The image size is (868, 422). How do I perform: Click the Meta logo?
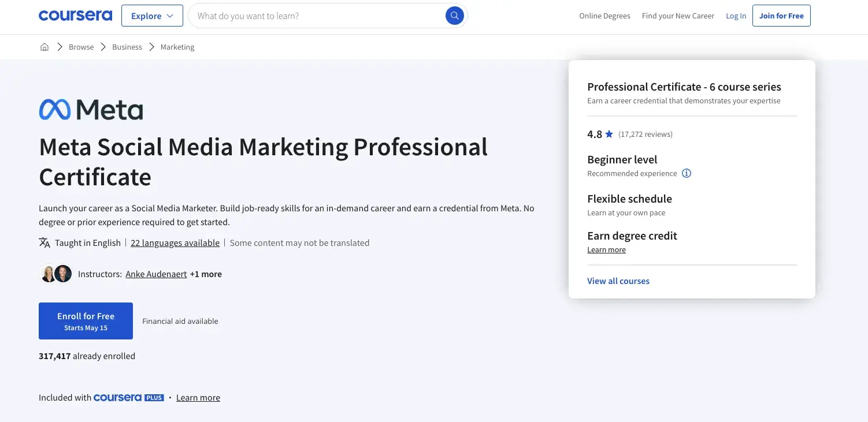pos(91,109)
